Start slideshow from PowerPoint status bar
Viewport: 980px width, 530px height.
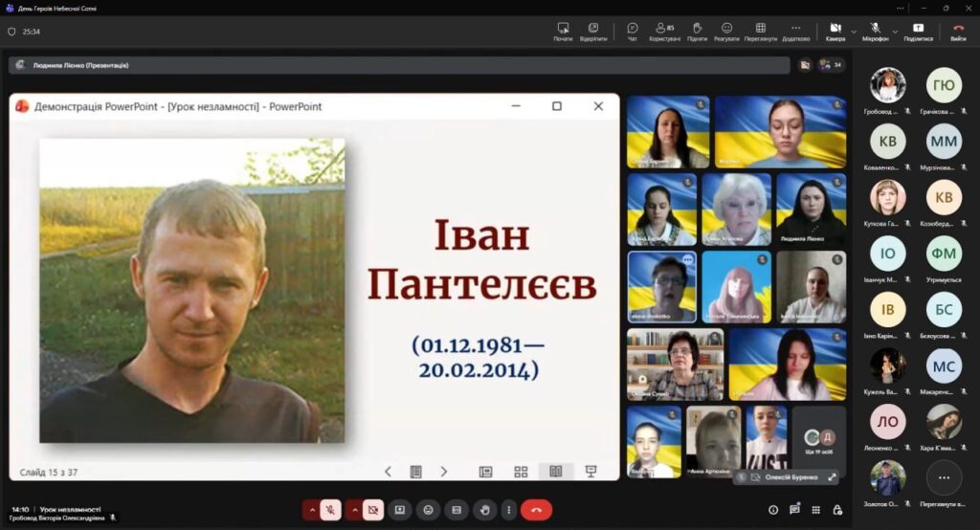(x=590, y=472)
